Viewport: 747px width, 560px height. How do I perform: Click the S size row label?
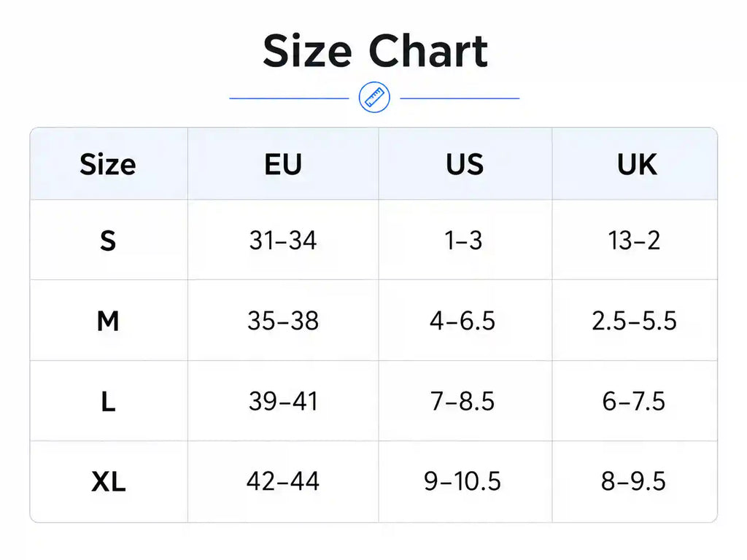pyautogui.click(x=108, y=241)
